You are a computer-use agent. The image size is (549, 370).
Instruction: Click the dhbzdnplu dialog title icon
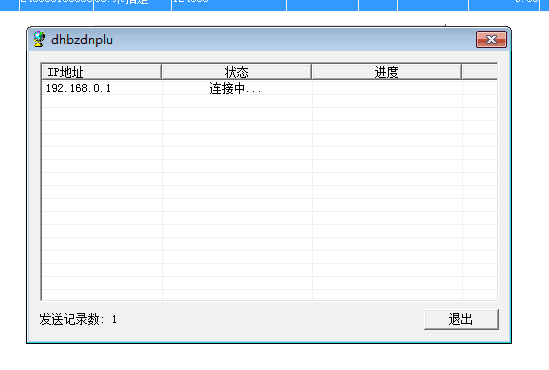point(39,39)
